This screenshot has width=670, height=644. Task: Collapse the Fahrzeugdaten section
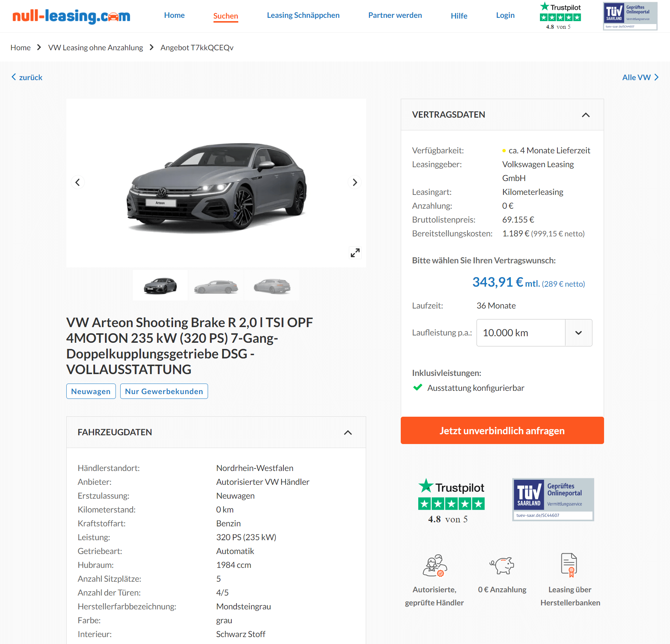click(x=348, y=432)
